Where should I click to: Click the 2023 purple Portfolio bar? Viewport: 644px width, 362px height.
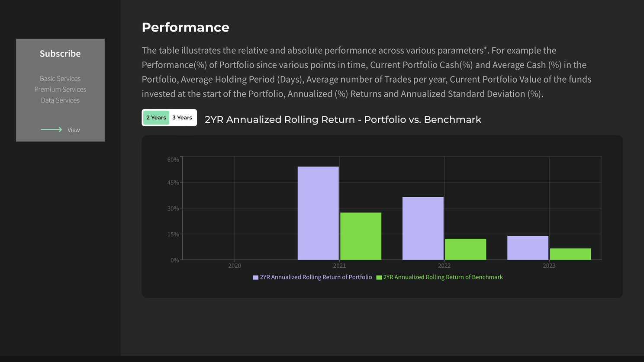[x=528, y=248]
